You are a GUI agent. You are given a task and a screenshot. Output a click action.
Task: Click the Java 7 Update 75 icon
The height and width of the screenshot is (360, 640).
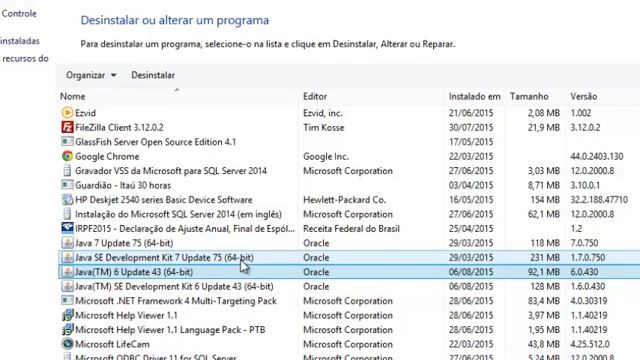point(67,243)
